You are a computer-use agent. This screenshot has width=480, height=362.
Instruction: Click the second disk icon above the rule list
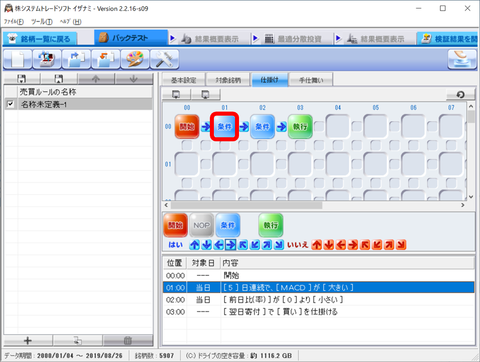tap(59, 79)
